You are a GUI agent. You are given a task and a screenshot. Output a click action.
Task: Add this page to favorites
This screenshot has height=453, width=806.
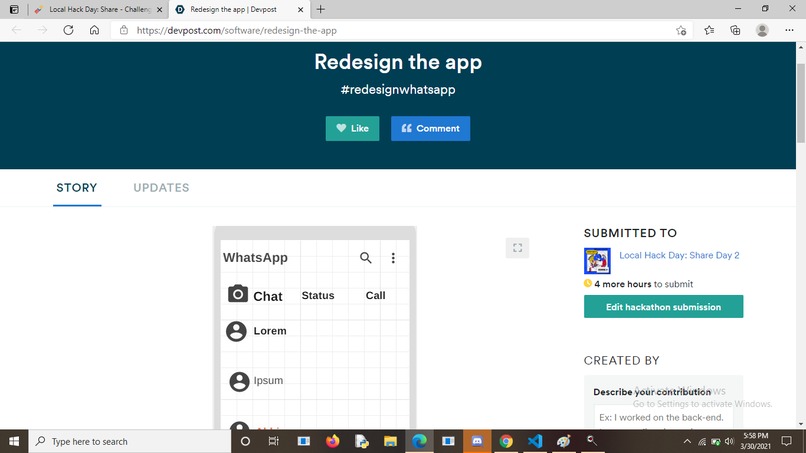(681, 30)
